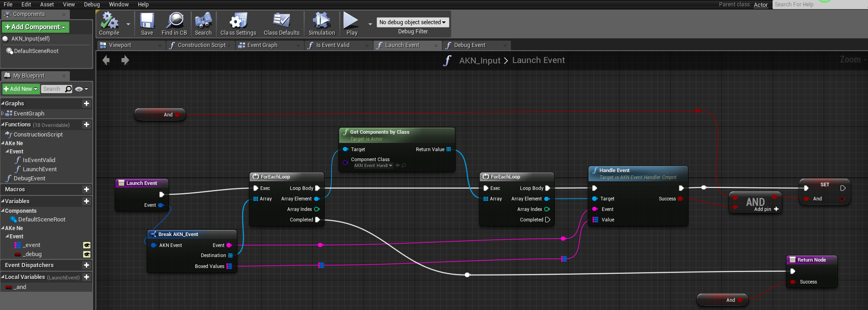This screenshot has width=868, height=310.
Task: Click the Handle Event node title
Action: coord(614,170)
